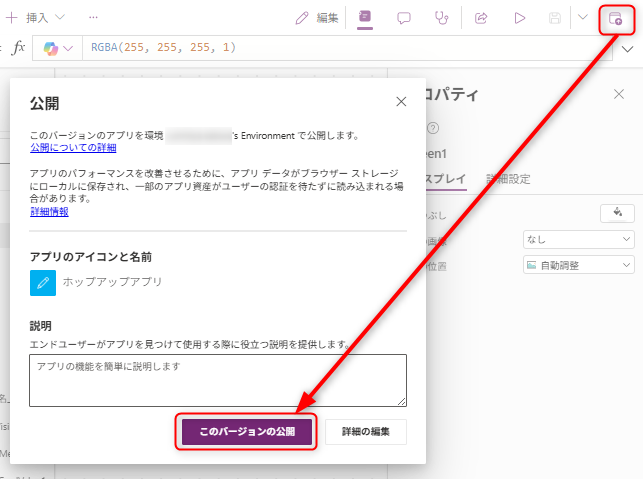Open the 公開についての詳細 link

click(x=73, y=148)
